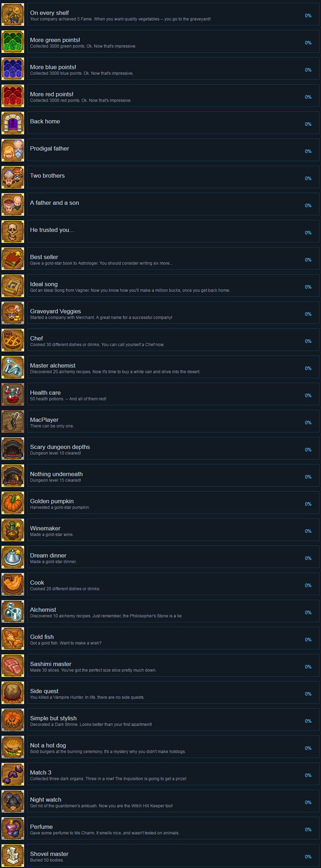
Task: Select the Scary dungeon depths row title
Action: (60, 447)
